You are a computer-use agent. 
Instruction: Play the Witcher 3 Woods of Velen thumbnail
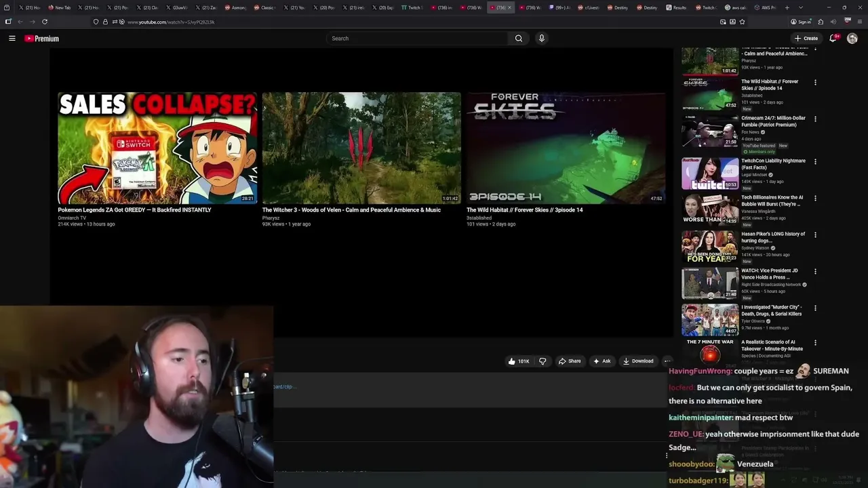point(361,148)
